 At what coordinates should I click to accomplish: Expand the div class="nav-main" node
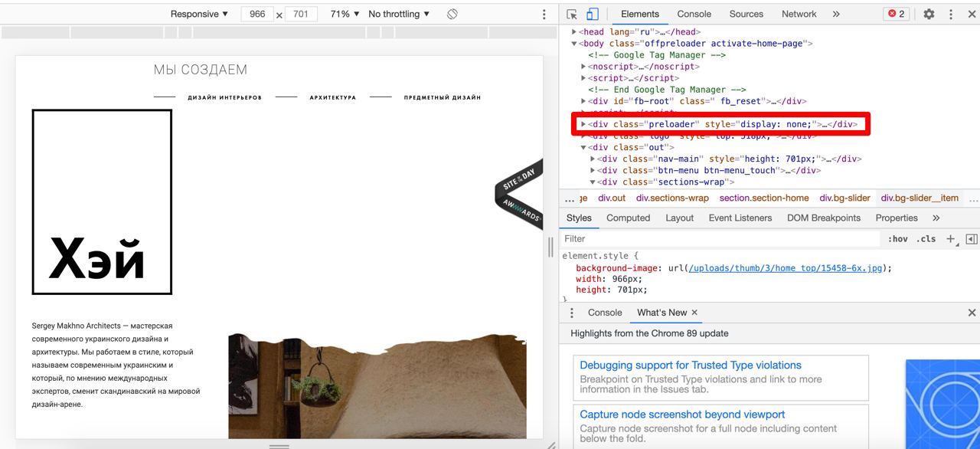pyautogui.click(x=593, y=159)
